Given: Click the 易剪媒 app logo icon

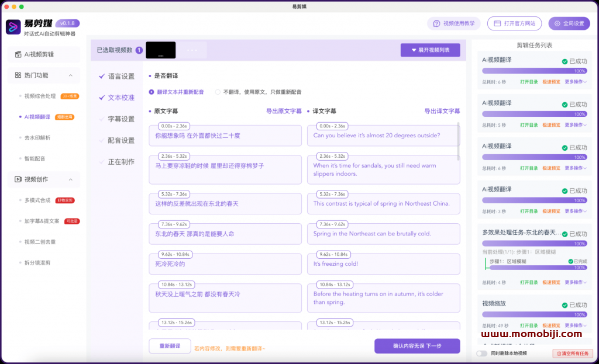Looking at the screenshot, I should pos(13,27).
